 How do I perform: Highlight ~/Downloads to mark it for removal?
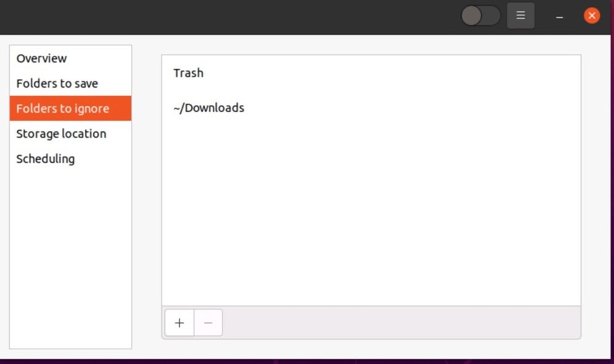pos(209,107)
